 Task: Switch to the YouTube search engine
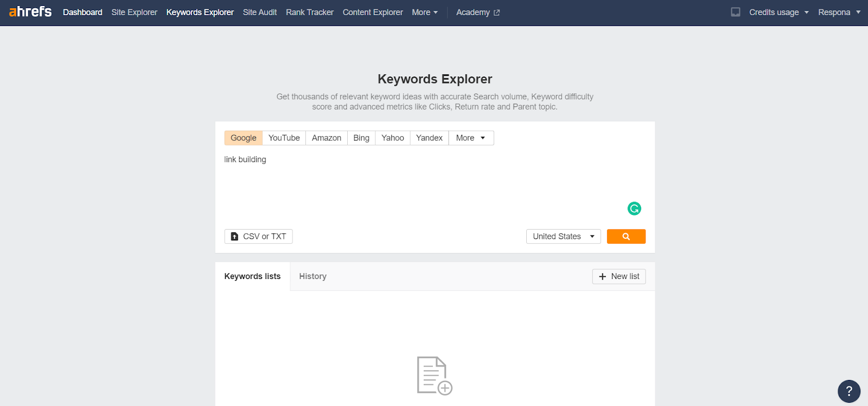[x=284, y=138]
